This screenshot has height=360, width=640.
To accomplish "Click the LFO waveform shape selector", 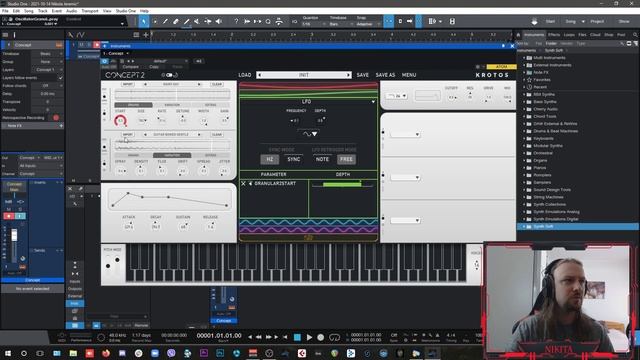I will pyautogui.click(x=310, y=133).
